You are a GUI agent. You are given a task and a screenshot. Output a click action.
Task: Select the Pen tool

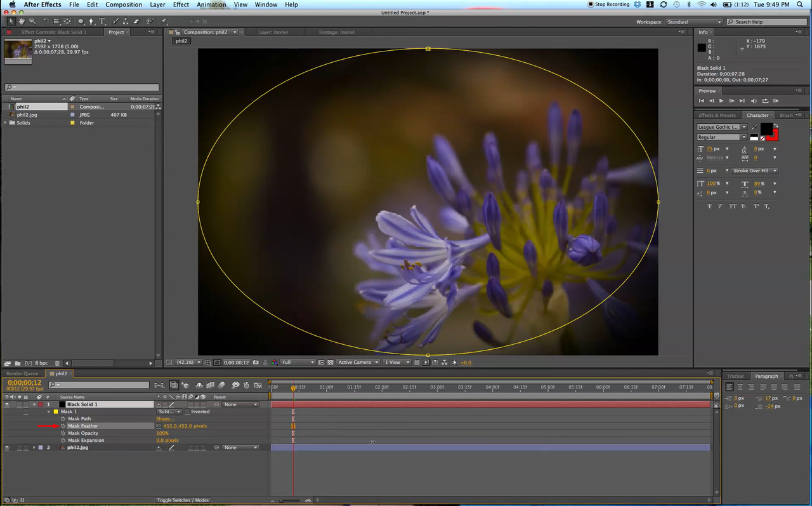(91, 21)
